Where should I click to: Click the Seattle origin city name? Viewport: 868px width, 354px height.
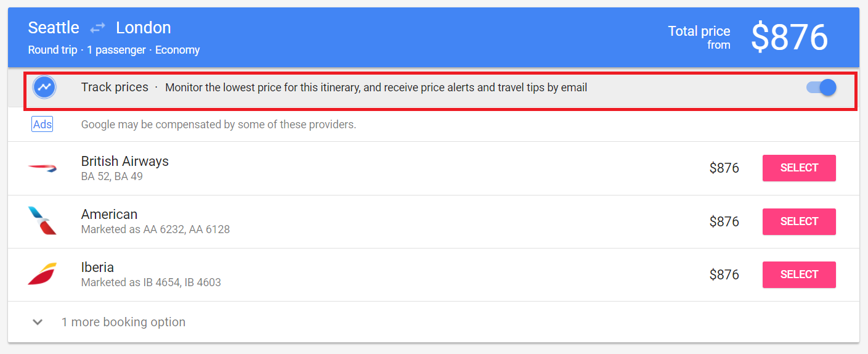54,28
